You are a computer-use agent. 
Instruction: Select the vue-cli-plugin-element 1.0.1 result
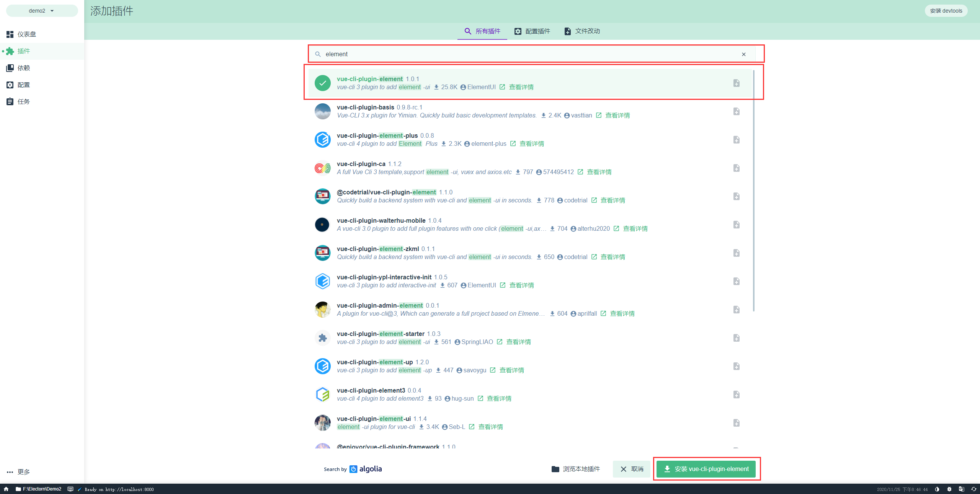pos(530,83)
